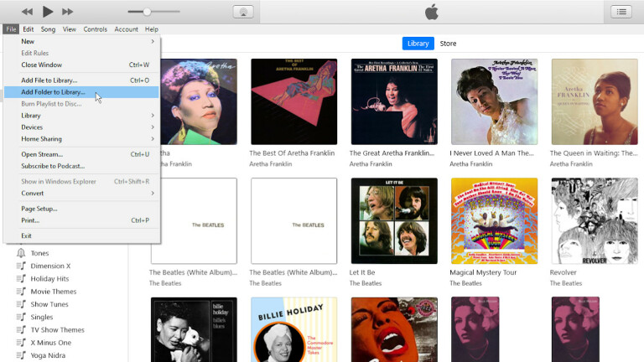Image resolution: width=644 pixels, height=362 pixels.
Task: Open the Revolver album cover
Action: coord(595,221)
